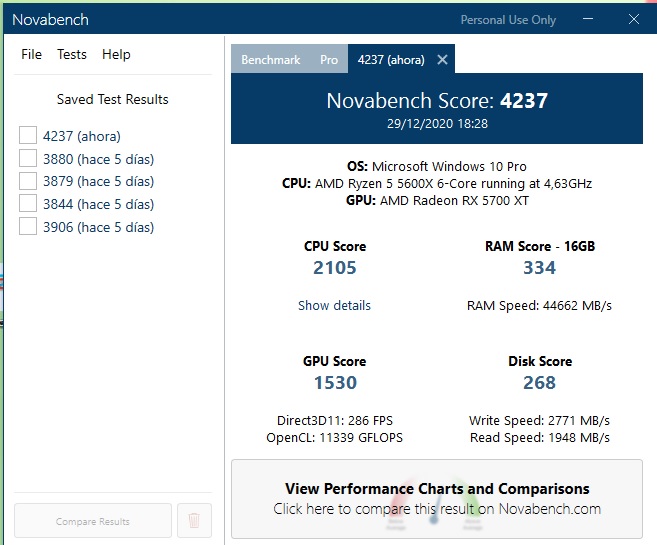
Task: Open the File menu
Action: pos(31,54)
